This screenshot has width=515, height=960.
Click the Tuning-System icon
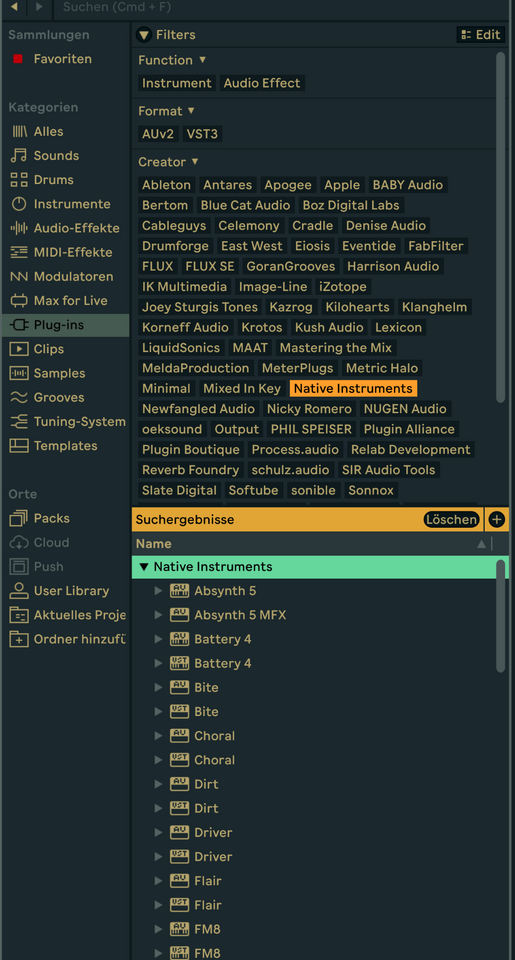19,422
